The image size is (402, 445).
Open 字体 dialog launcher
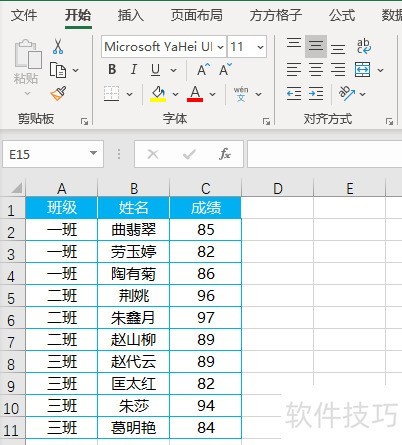(x=266, y=122)
